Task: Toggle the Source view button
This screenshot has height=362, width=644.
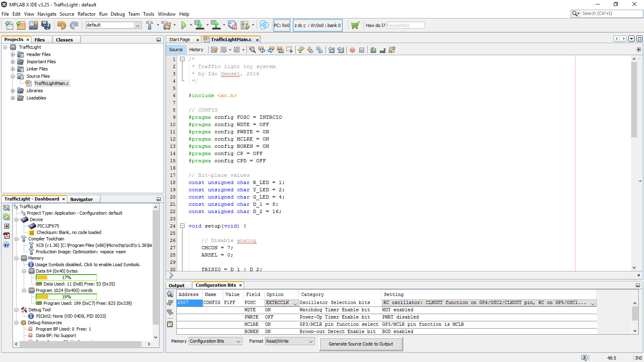Action: pyautogui.click(x=176, y=50)
